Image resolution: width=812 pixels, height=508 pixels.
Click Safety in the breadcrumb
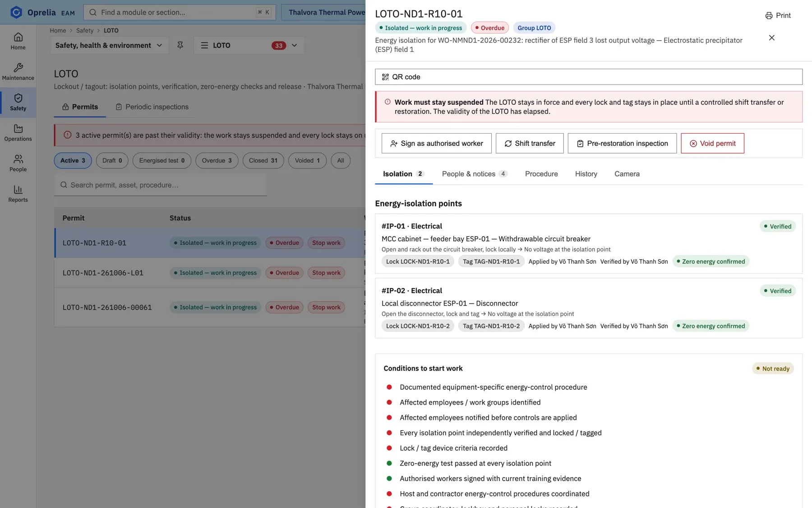(x=85, y=30)
